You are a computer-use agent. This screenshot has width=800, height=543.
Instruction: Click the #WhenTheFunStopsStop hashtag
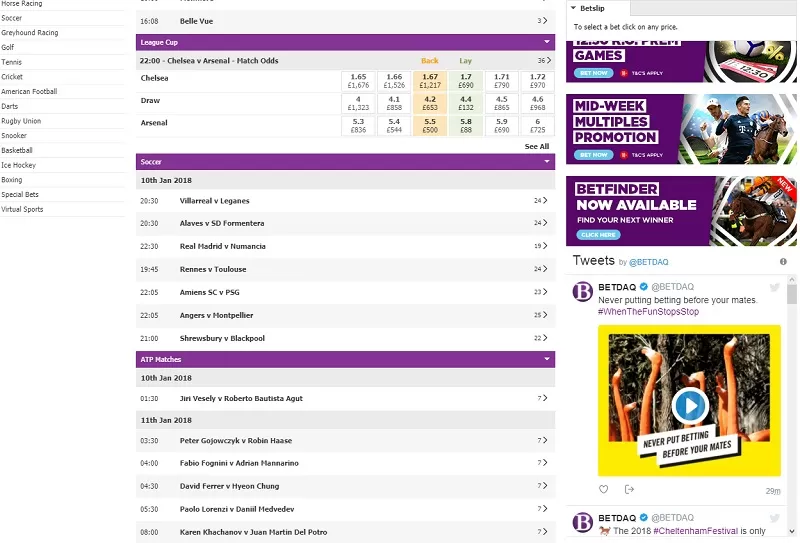[x=648, y=311]
